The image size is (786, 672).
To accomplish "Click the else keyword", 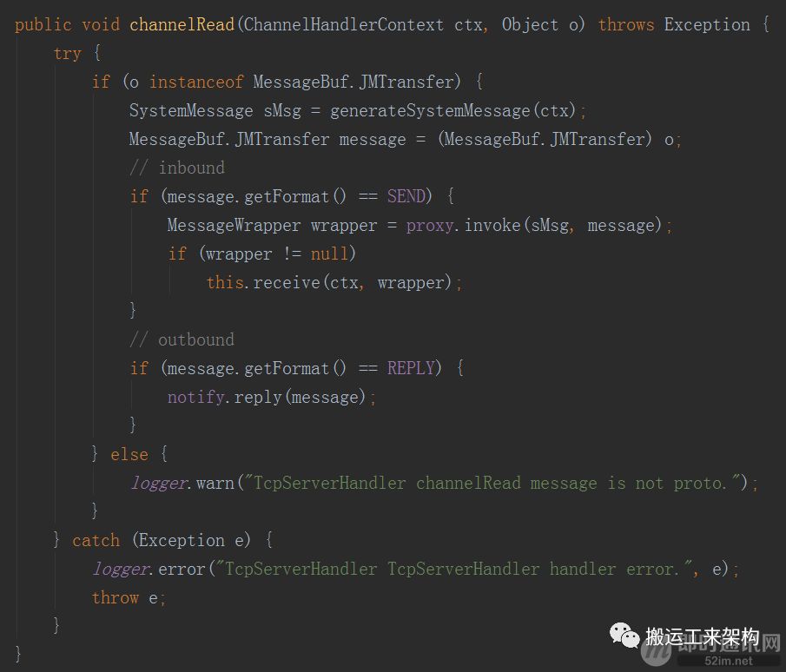I will coord(129,455).
